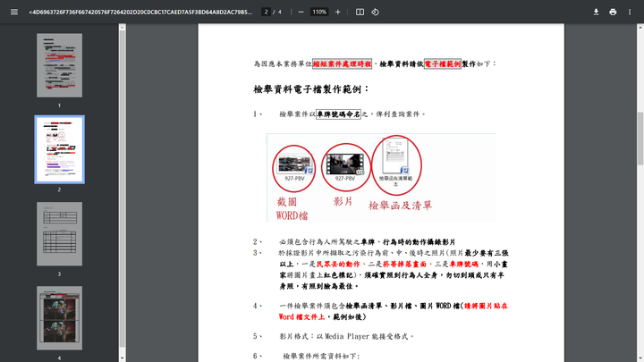The width and height of the screenshot is (644, 362).
Task: Select page 1 thumbnail
Action: [x=59, y=65]
